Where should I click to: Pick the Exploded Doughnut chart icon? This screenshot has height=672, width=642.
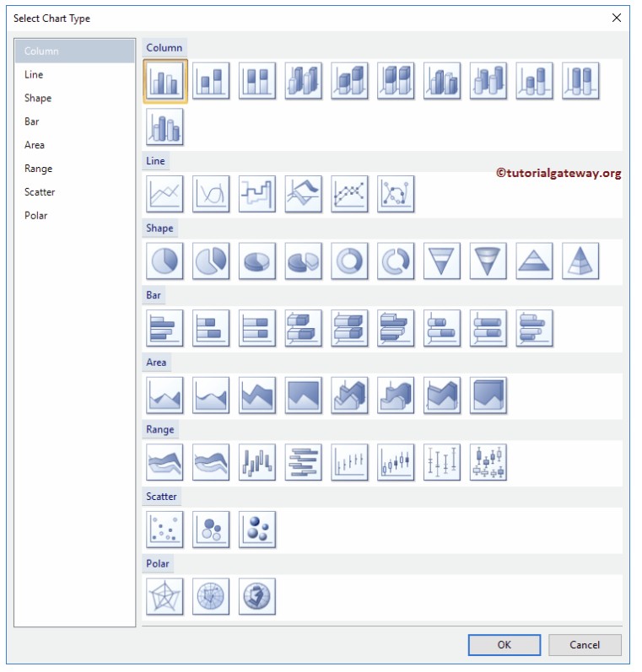[397, 261]
